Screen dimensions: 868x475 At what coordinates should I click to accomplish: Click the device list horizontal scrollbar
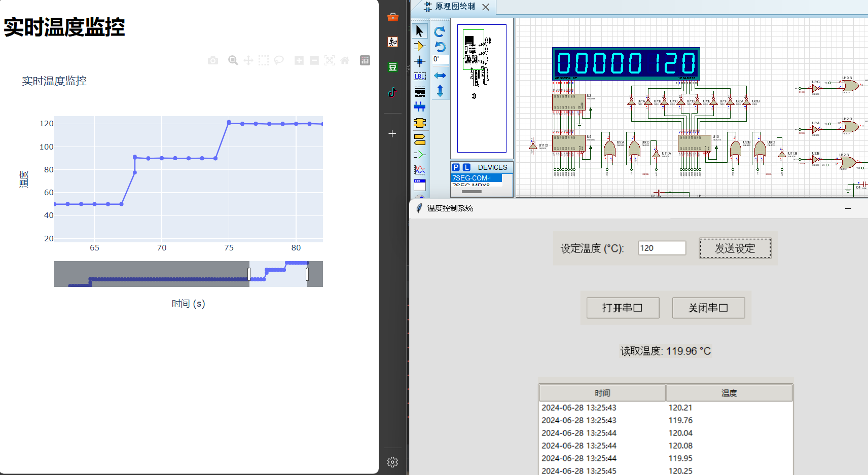tap(472, 192)
